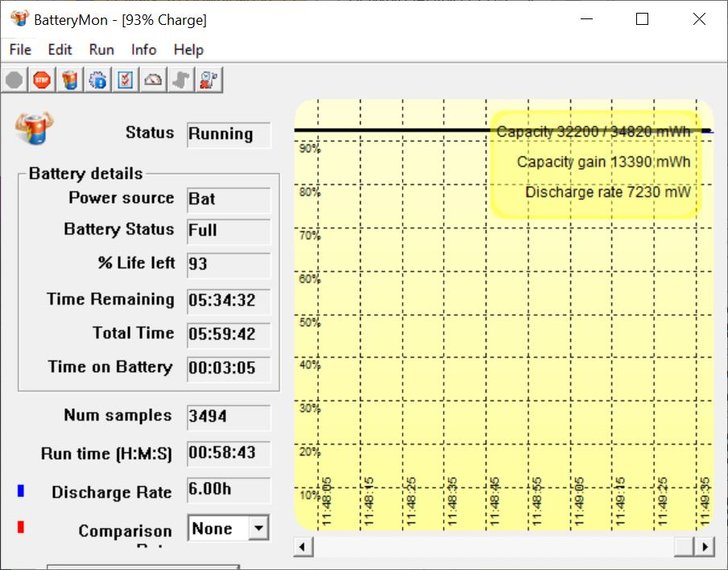The height and width of the screenshot is (570, 728).
Task: Click the checklist clipboard toolbar icon
Action: 125,80
